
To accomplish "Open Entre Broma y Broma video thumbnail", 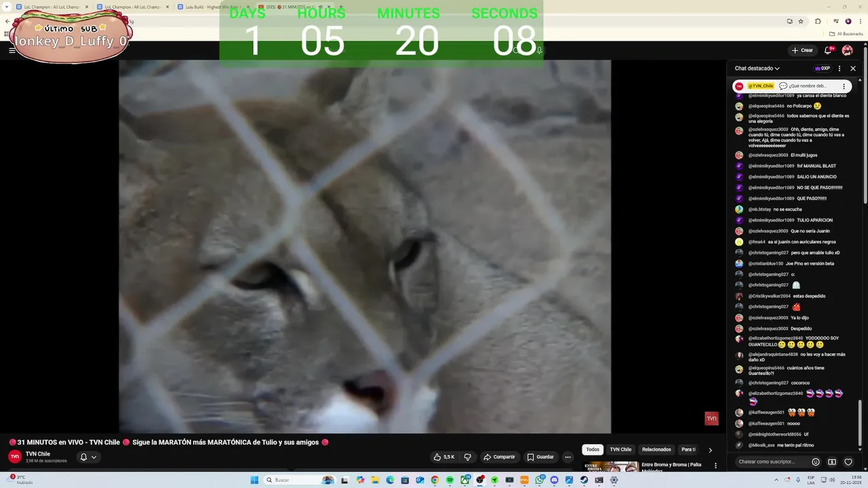I will click(x=610, y=467).
